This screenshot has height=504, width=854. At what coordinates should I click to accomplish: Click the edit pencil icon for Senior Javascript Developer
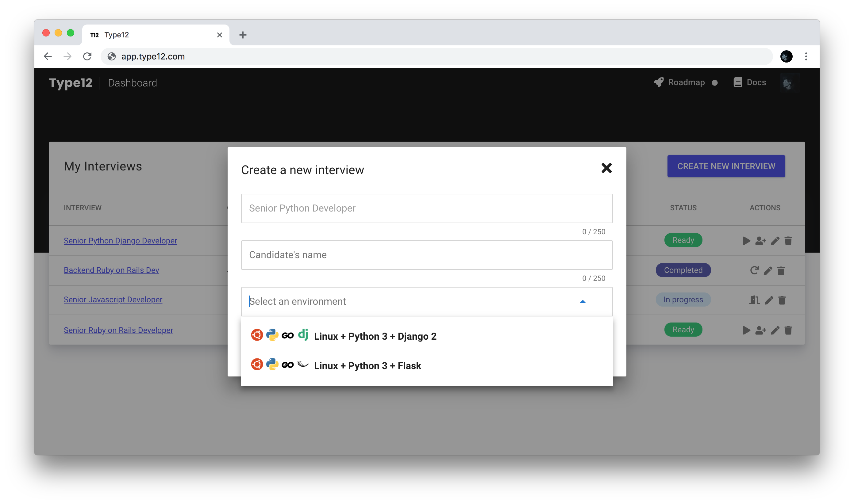tap(769, 300)
